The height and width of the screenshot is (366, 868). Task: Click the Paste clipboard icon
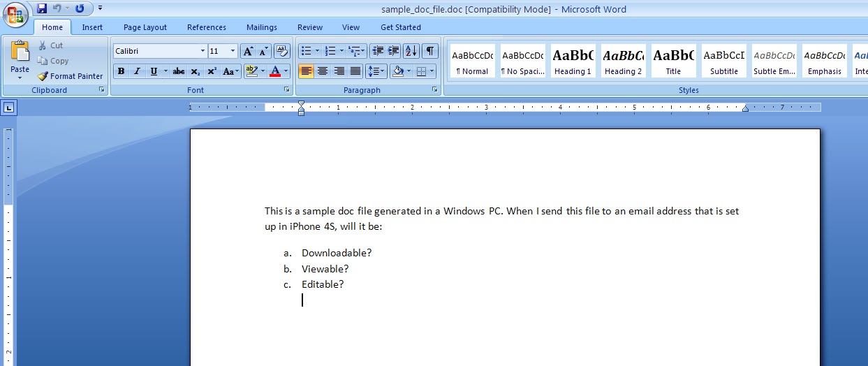(20, 52)
